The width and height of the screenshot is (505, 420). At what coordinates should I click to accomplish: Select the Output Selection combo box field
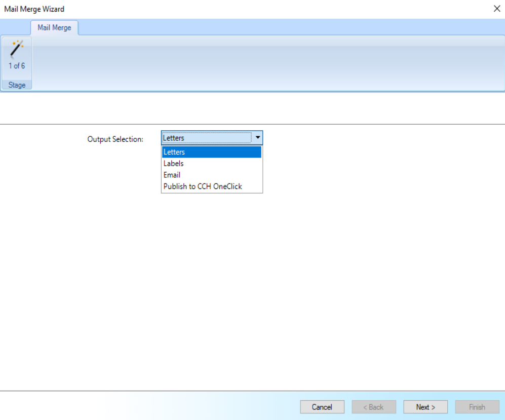pyautogui.click(x=212, y=138)
